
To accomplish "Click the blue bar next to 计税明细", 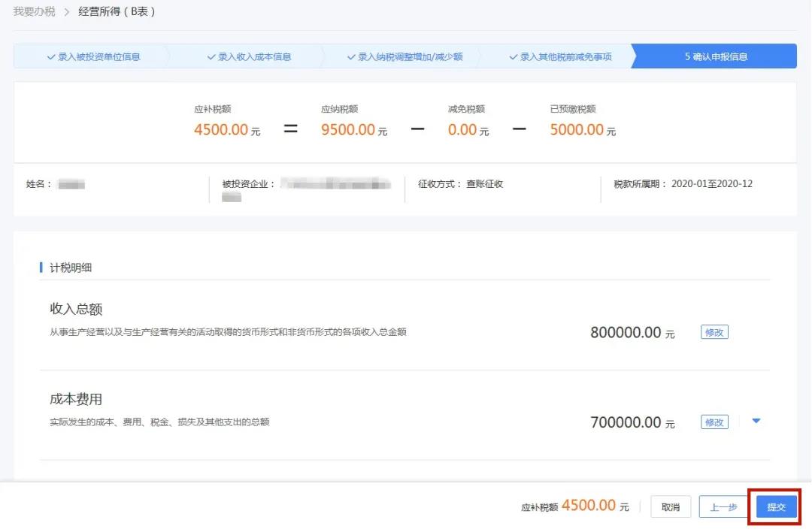I will [41, 267].
